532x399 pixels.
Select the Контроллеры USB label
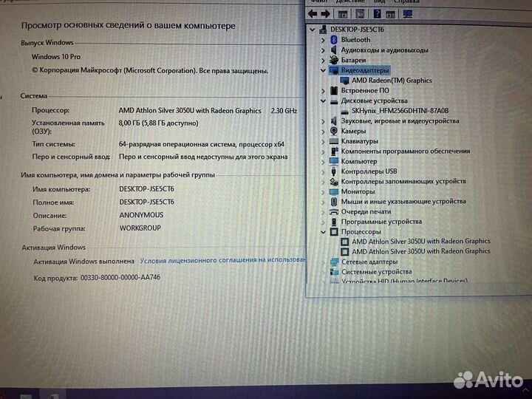pos(369,171)
